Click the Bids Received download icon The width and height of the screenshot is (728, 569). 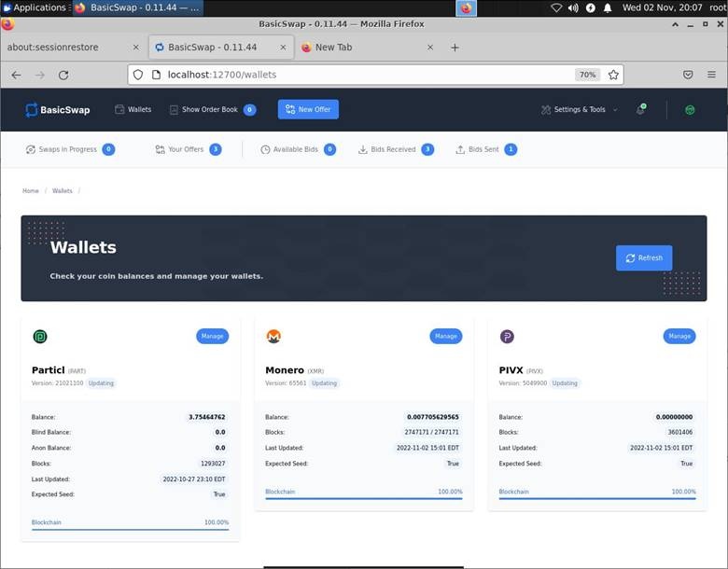click(363, 149)
